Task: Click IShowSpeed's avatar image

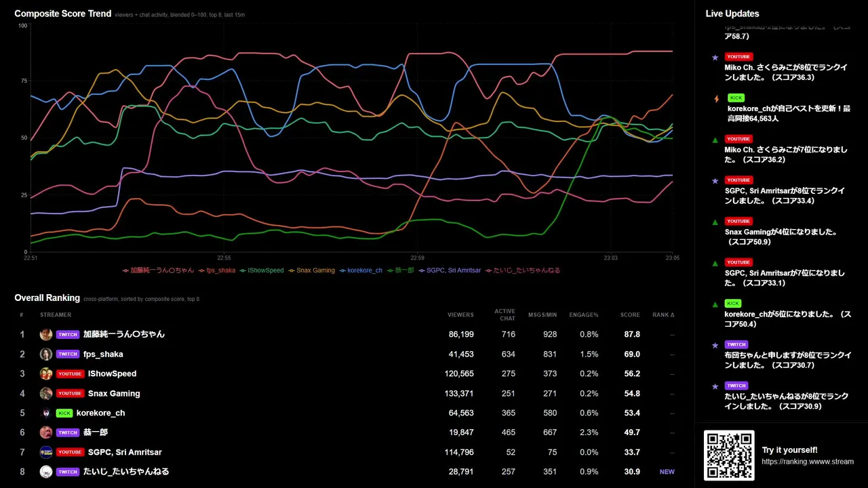Action: (x=46, y=373)
